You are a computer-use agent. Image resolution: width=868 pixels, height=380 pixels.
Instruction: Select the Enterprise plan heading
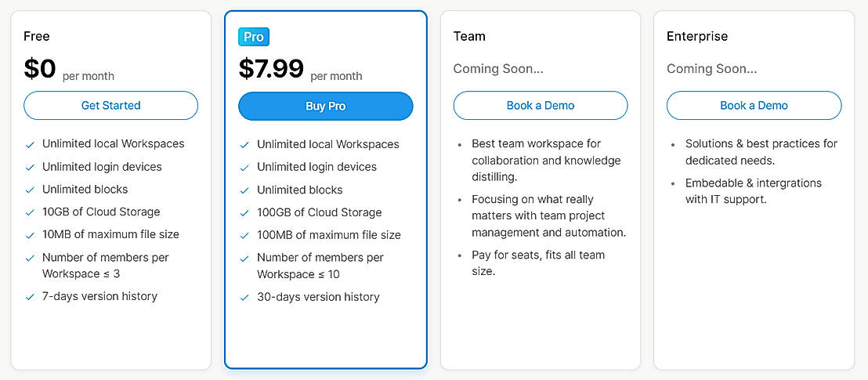pyautogui.click(x=697, y=36)
